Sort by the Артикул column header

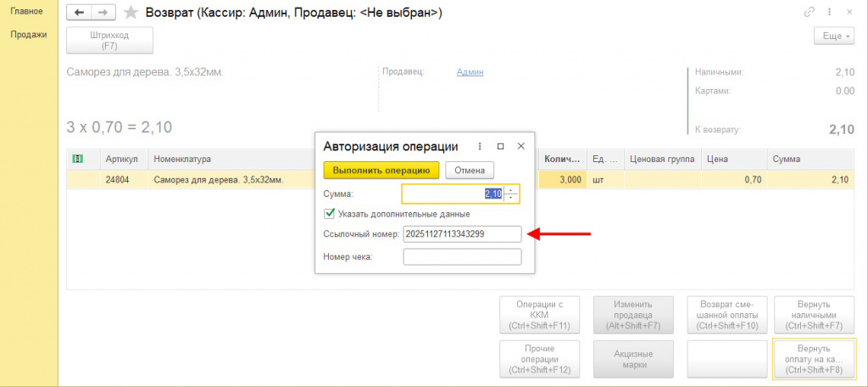[x=125, y=159]
